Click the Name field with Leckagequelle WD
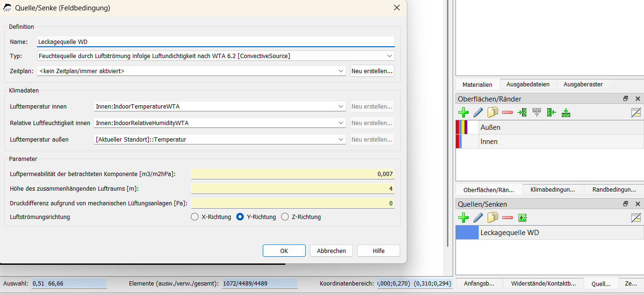This screenshot has height=295, width=644. click(215, 42)
